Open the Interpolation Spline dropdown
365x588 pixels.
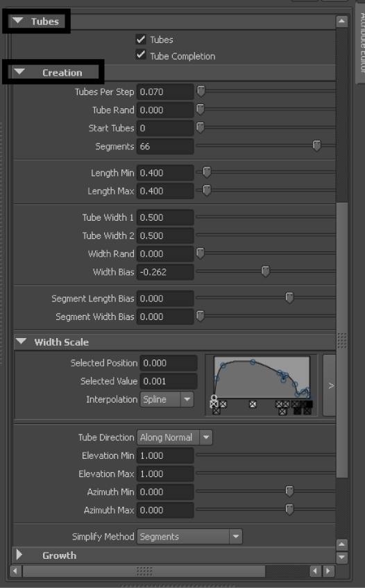coord(167,399)
